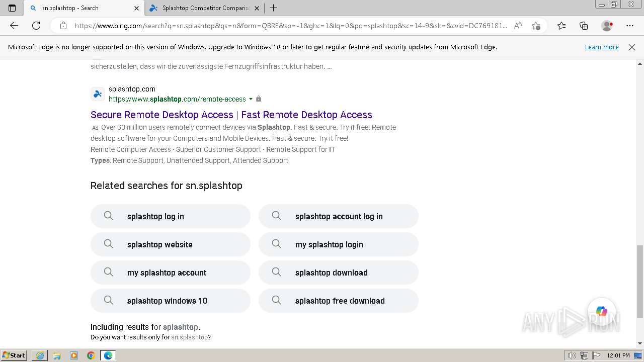The height and width of the screenshot is (362, 644).
Task: Open Learn more about Edge support
Action: tap(602, 47)
